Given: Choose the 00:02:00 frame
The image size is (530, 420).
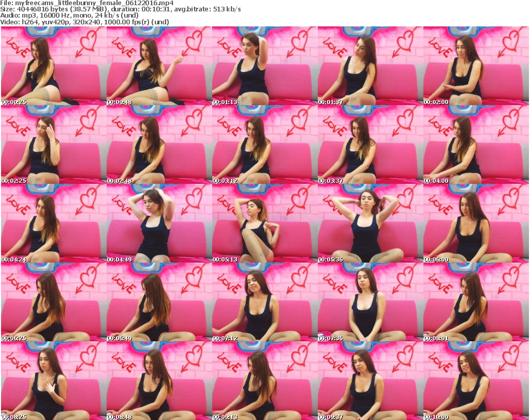Looking at the screenshot, I should pyautogui.click(x=476, y=66).
